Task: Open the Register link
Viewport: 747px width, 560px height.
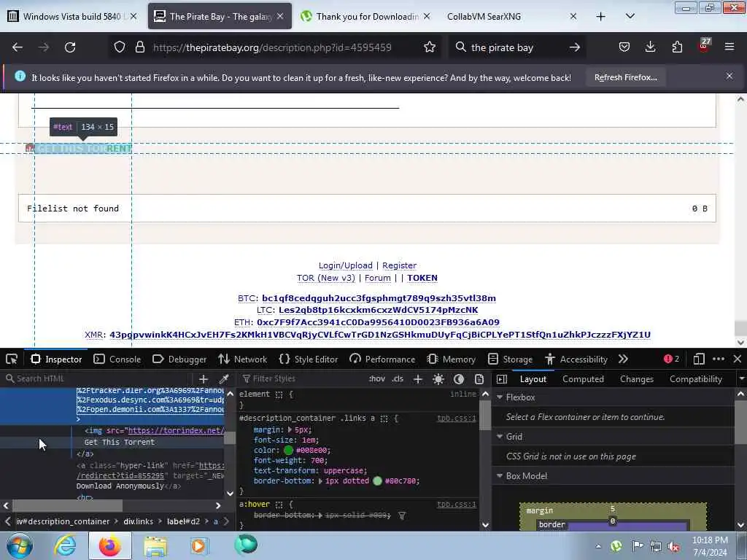Action: [399, 265]
